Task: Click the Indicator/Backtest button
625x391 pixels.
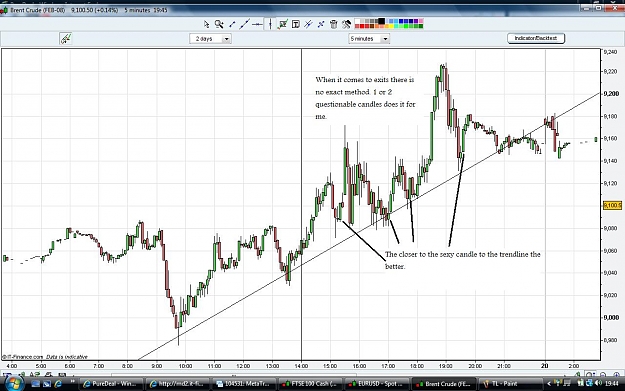Action: click(x=536, y=38)
